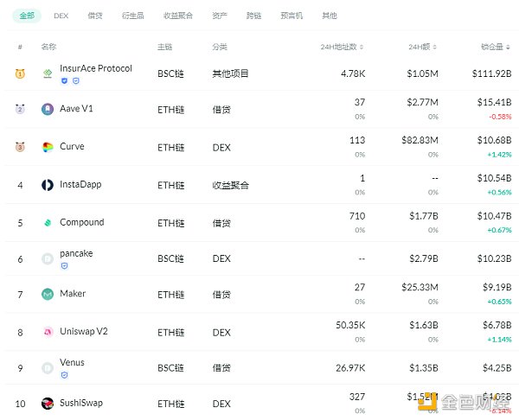
Task: Open the Compound project link
Action: (x=81, y=222)
